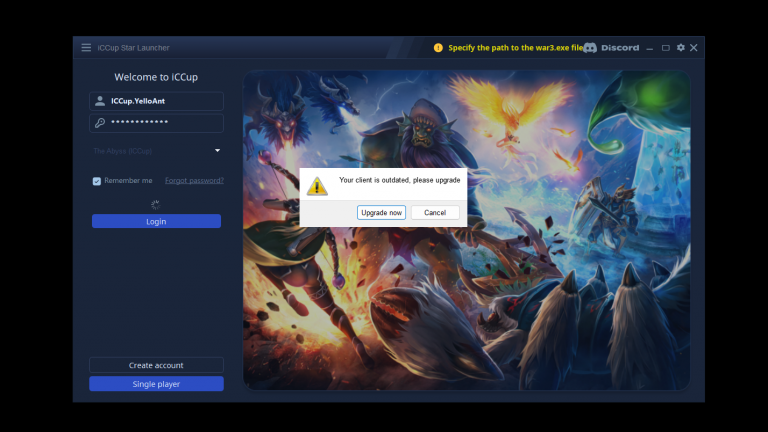This screenshot has width=768, height=432.
Task: Click the yellow warning icon in title bar
Action: (438, 48)
